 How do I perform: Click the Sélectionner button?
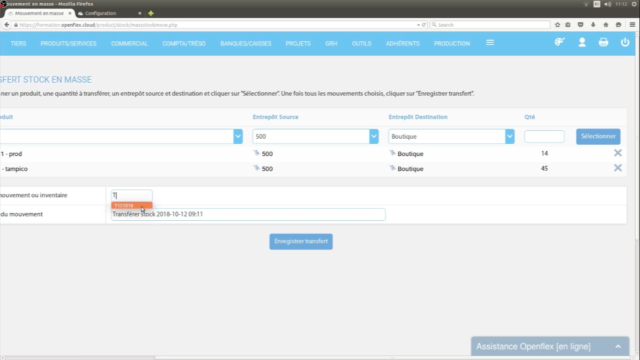coord(598,136)
